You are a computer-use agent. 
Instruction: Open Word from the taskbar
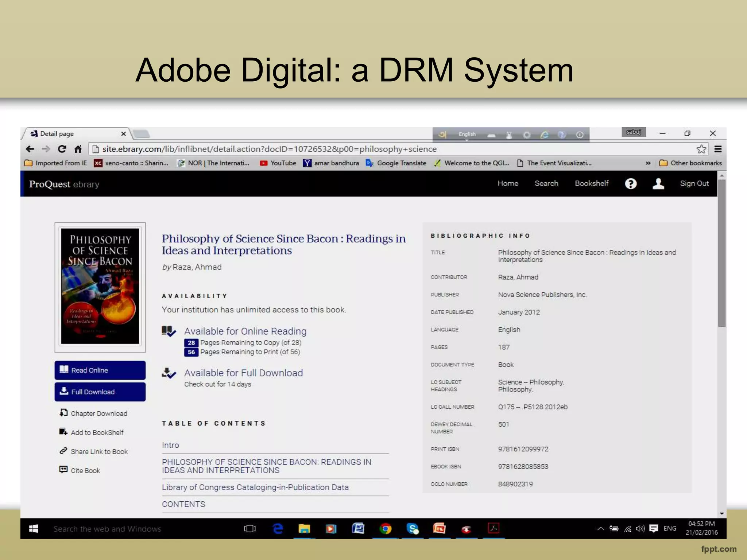point(358,529)
